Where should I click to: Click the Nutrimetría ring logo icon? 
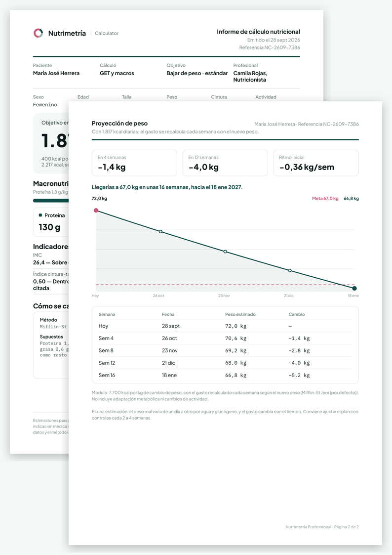(38, 33)
